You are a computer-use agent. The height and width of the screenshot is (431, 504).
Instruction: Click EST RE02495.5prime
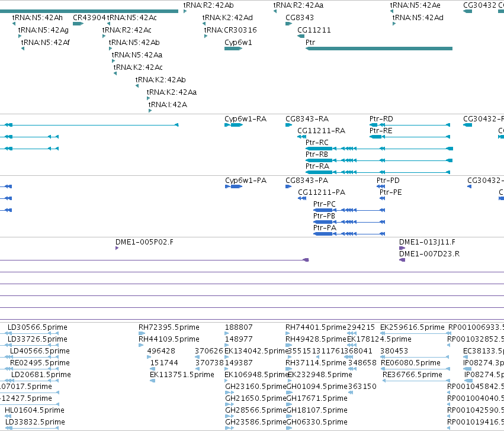coord(40,363)
